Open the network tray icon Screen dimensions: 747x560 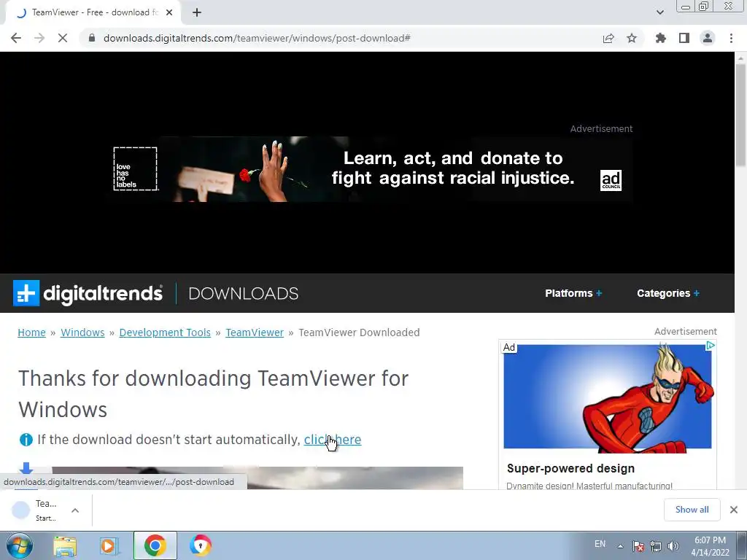point(656,546)
